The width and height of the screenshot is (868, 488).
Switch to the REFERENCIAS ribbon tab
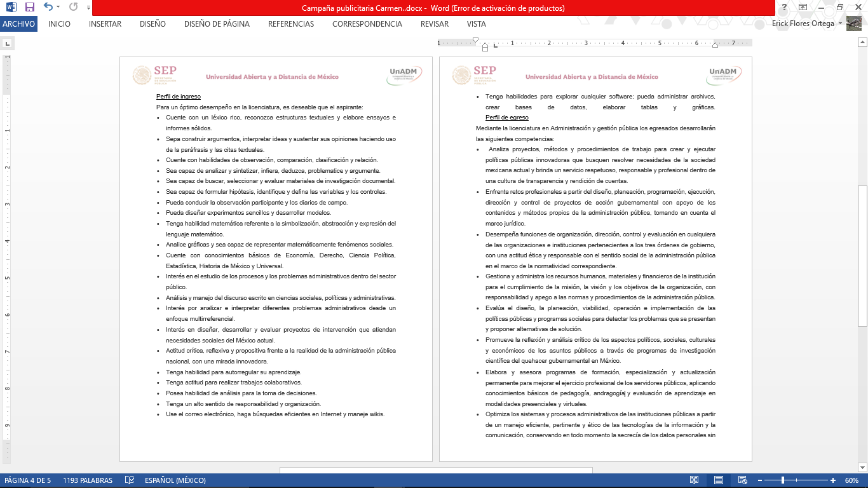tap(290, 24)
